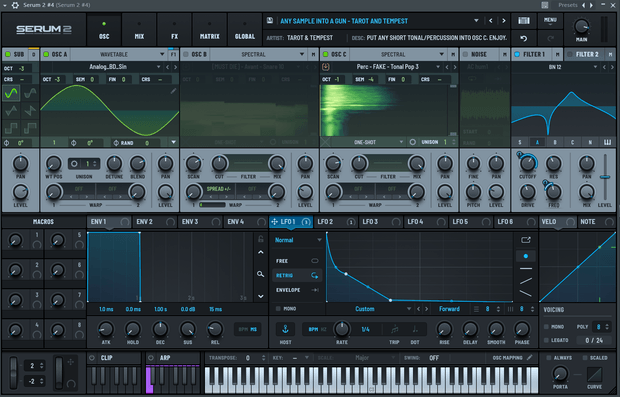Click the Filter 1 LEVEL slider
620x397 pixels.
tap(605, 177)
